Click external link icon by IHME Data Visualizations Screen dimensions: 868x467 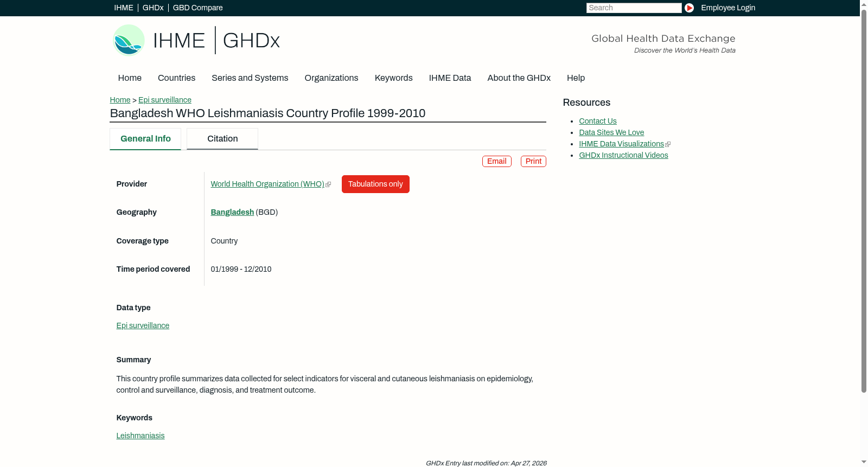point(668,144)
